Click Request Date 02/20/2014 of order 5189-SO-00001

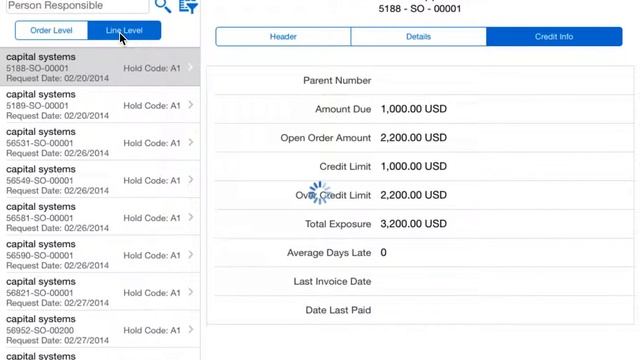coord(58,116)
